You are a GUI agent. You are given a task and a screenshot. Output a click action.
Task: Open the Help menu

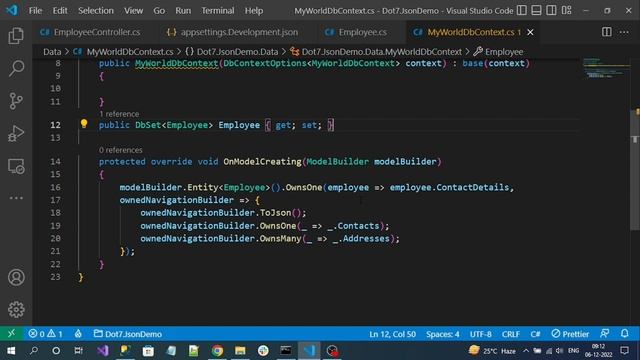point(254,11)
